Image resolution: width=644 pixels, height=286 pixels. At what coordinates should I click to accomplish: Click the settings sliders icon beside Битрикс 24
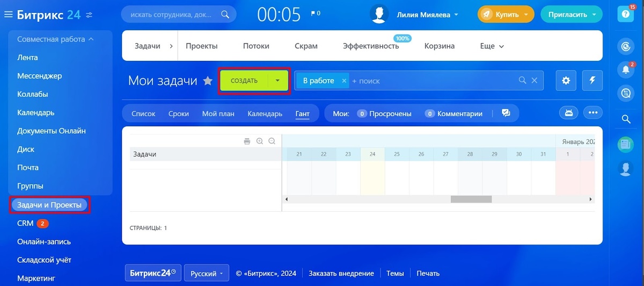pos(89,15)
